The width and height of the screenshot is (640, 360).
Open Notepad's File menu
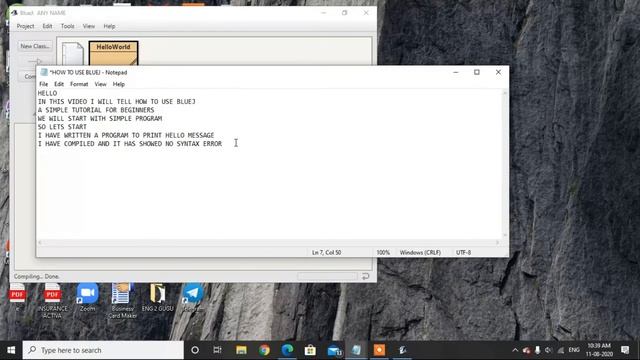pos(44,84)
